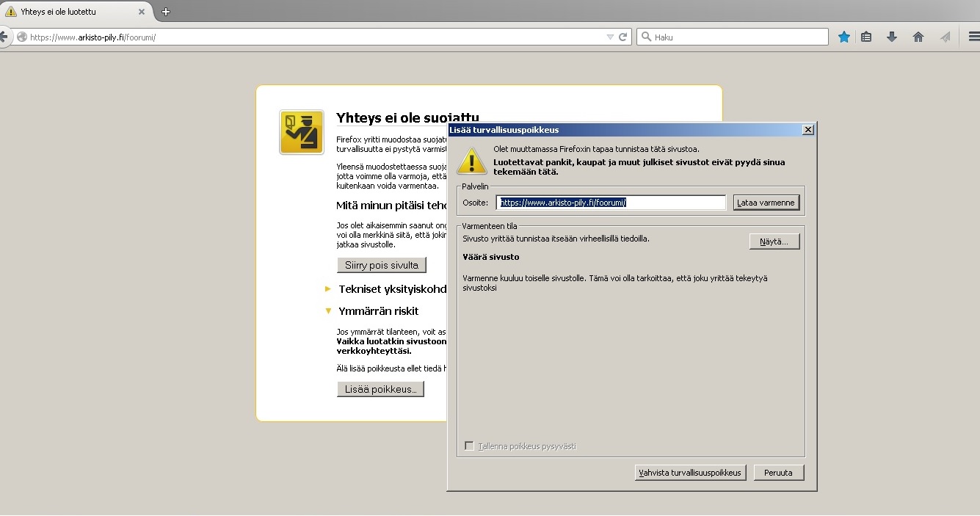Click the paper plane icon in toolbar
This screenshot has width=980, height=516.
coord(945,37)
